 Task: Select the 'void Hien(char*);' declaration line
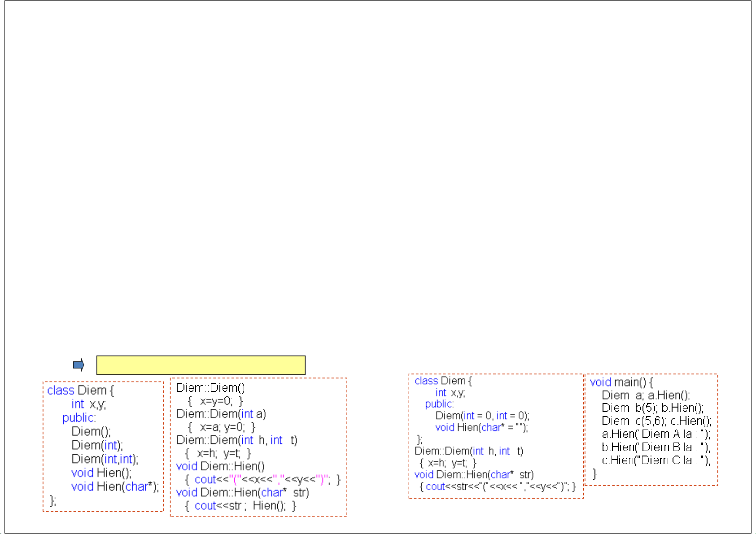[x=115, y=486]
